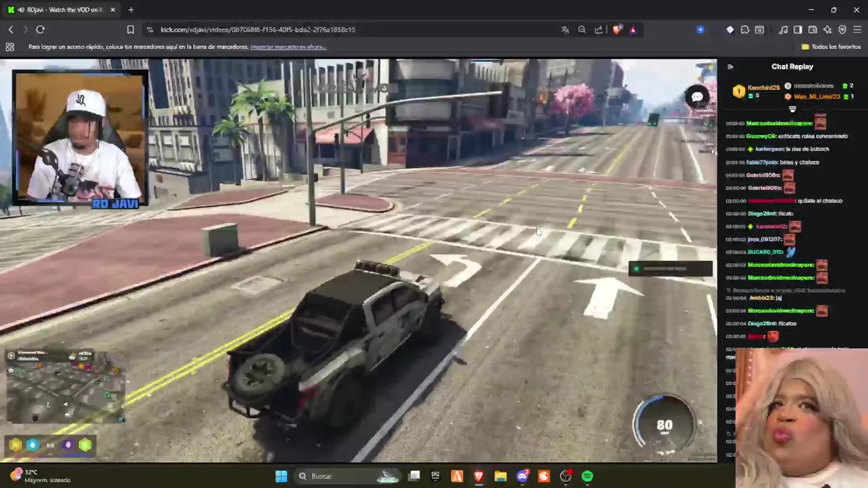The height and width of the screenshot is (488, 868).
Task: Click the green hexagon HUD status icon
Action: coord(85,445)
